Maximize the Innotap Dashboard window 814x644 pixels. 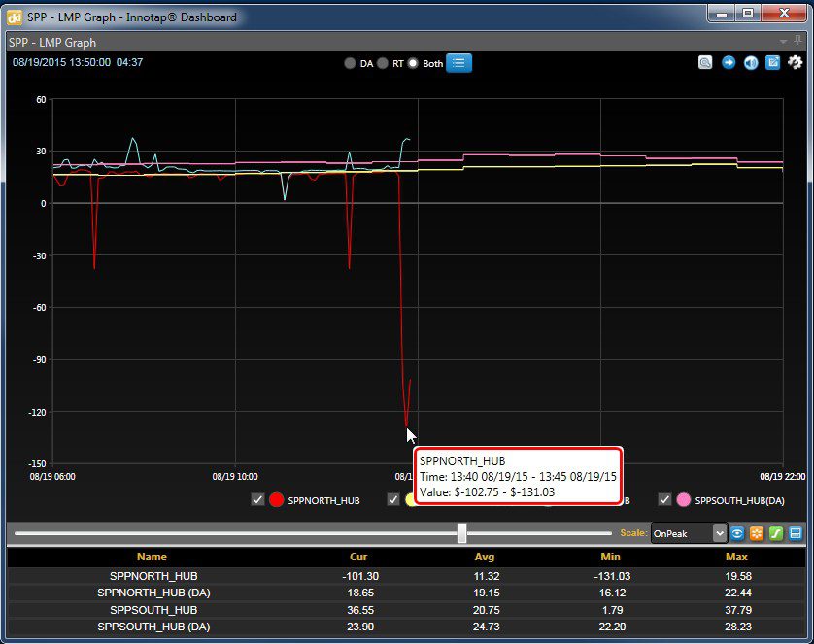coord(748,13)
